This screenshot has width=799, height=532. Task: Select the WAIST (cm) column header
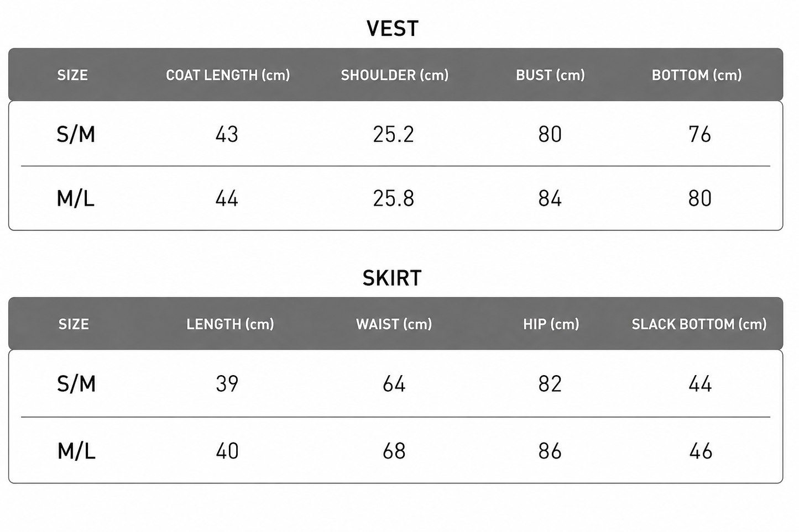(x=394, y=324)
